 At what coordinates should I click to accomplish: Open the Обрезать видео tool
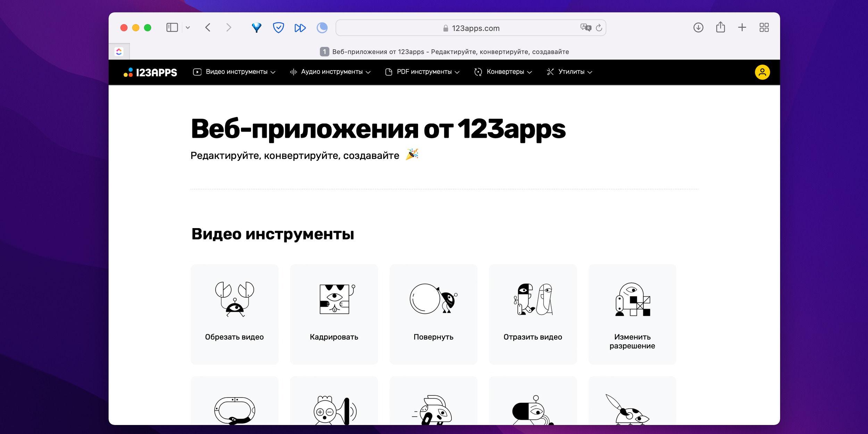[x=234, y=314]
